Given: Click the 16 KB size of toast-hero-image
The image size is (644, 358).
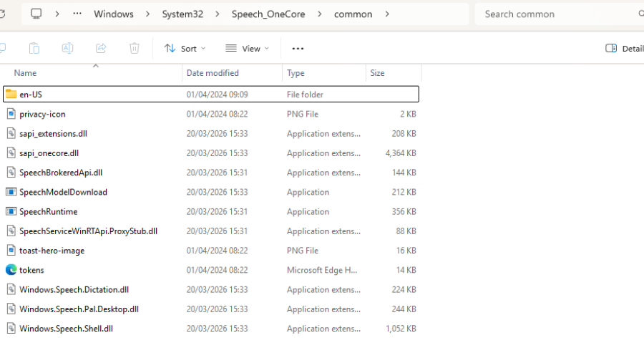Looking at the screenshot, I should pyautogui.click(x=406, y=251).
